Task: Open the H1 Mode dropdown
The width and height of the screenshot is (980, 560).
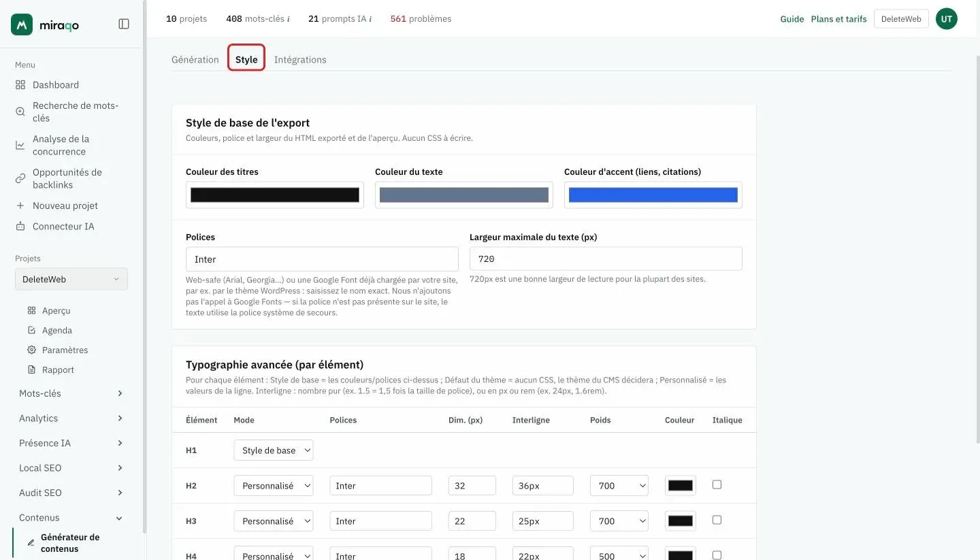Action: point(274,450)
